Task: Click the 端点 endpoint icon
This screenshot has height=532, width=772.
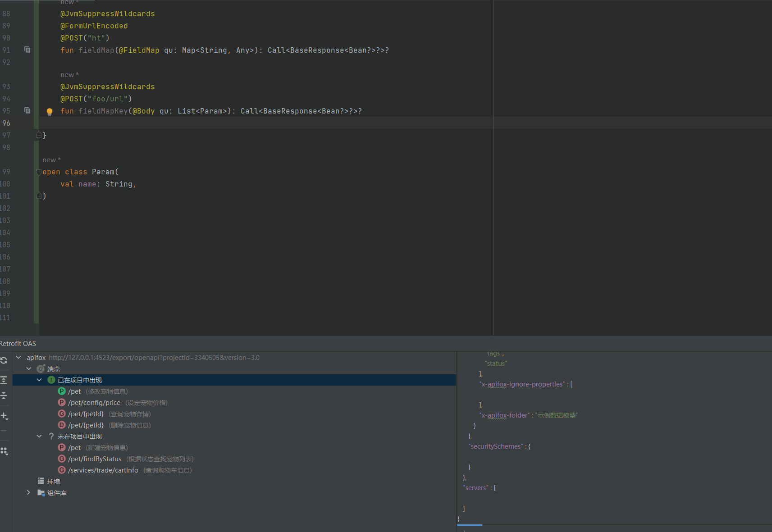Action: (41, 368)
